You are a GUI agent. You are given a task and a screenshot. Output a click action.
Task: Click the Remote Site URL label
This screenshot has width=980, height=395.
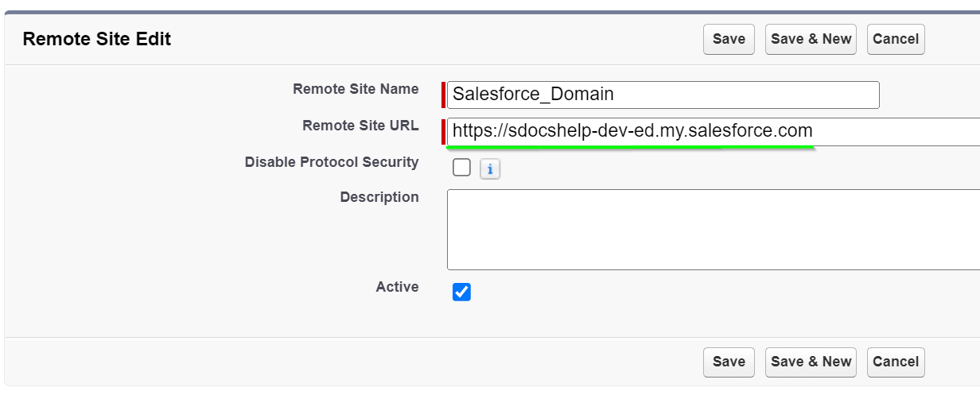point(360,126)
